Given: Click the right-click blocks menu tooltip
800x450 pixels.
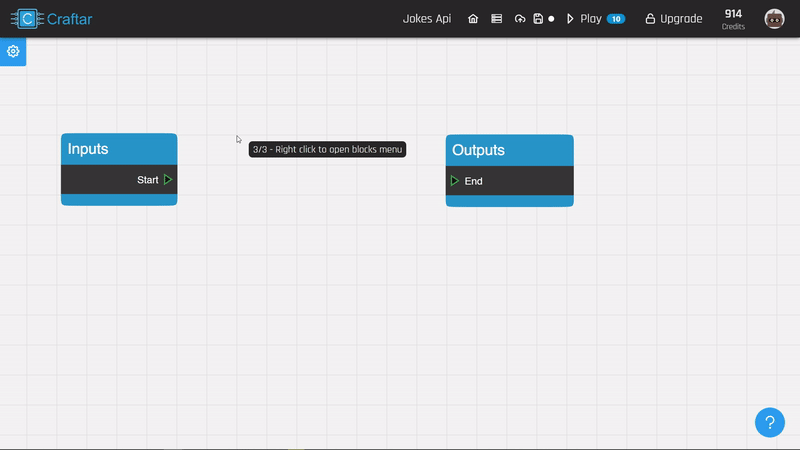Looking at the screenshot, I should coord(327,149).
